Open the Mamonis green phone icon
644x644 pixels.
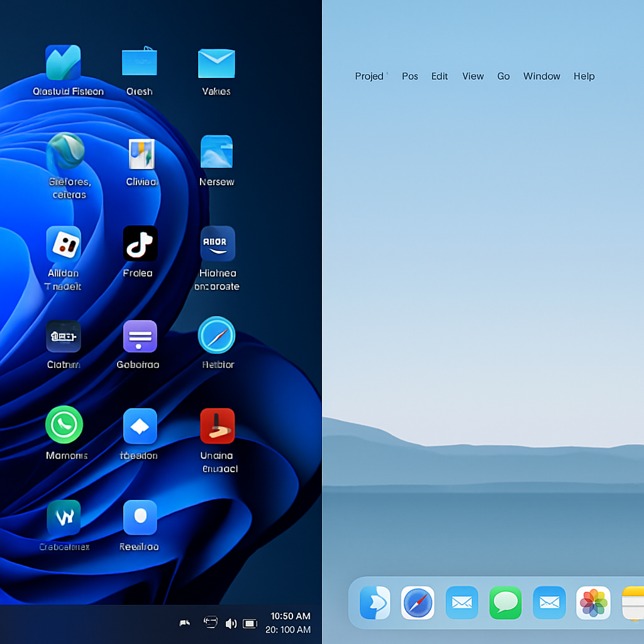click(x=64, y=425)
